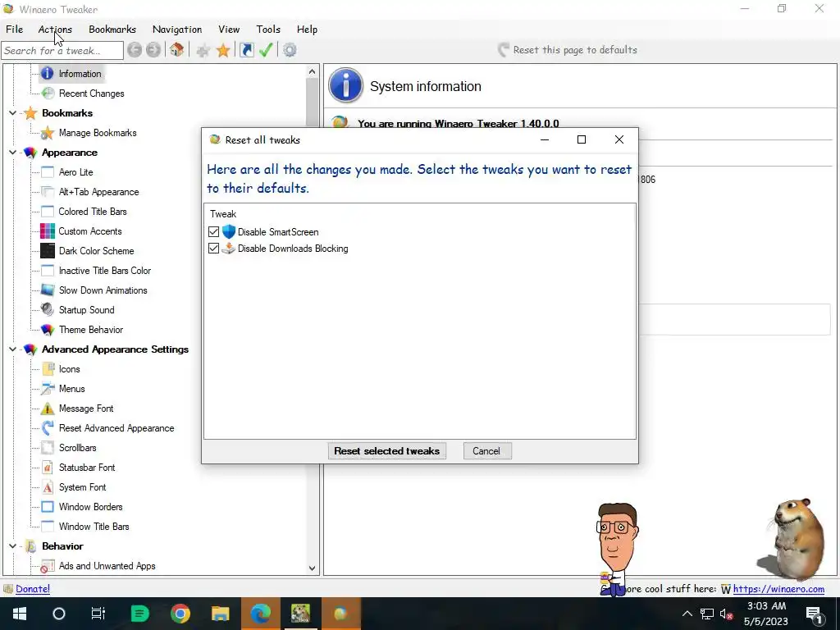840x630 pixels.
Task: Click the muted volume tray icon
Action: [726, 614]
